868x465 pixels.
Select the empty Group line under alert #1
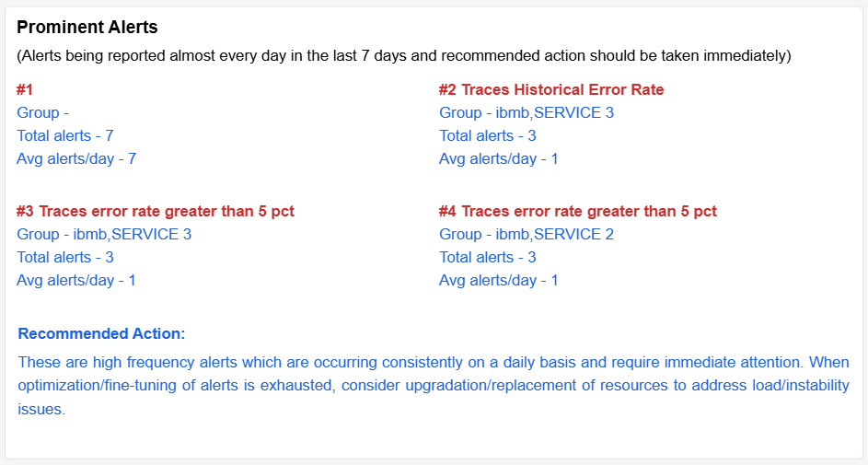[x=43, y=112]
